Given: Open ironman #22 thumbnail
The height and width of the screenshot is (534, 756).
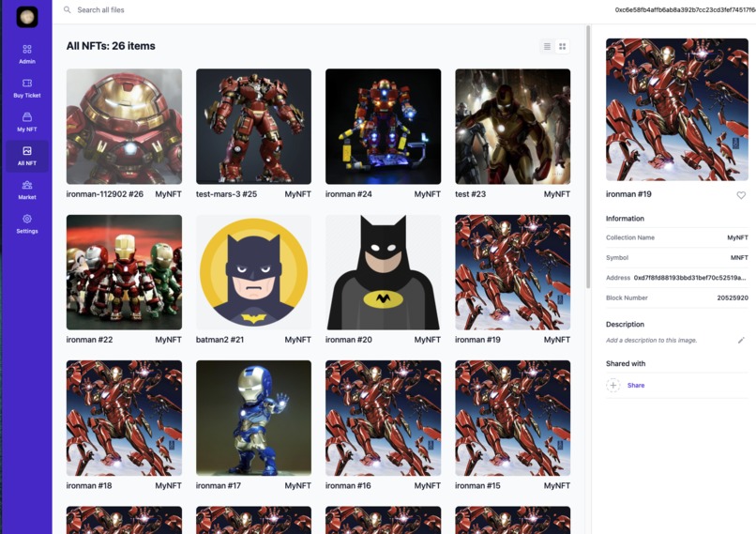Looking at the screenshot, I should (125, 272).
